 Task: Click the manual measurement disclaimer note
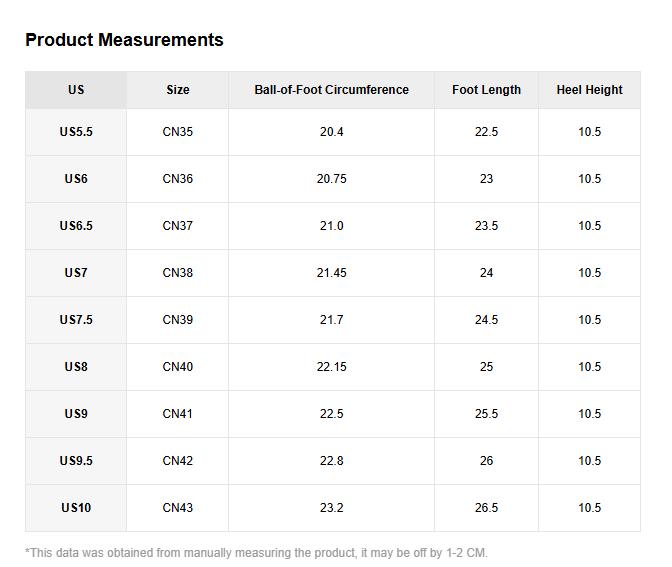256,553
